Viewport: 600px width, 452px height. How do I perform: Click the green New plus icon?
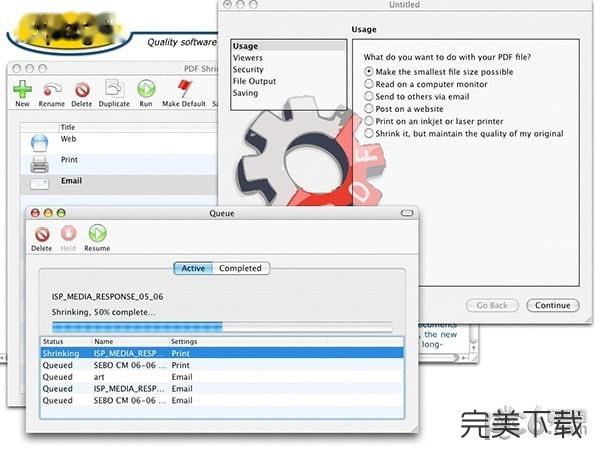point(22,89)
